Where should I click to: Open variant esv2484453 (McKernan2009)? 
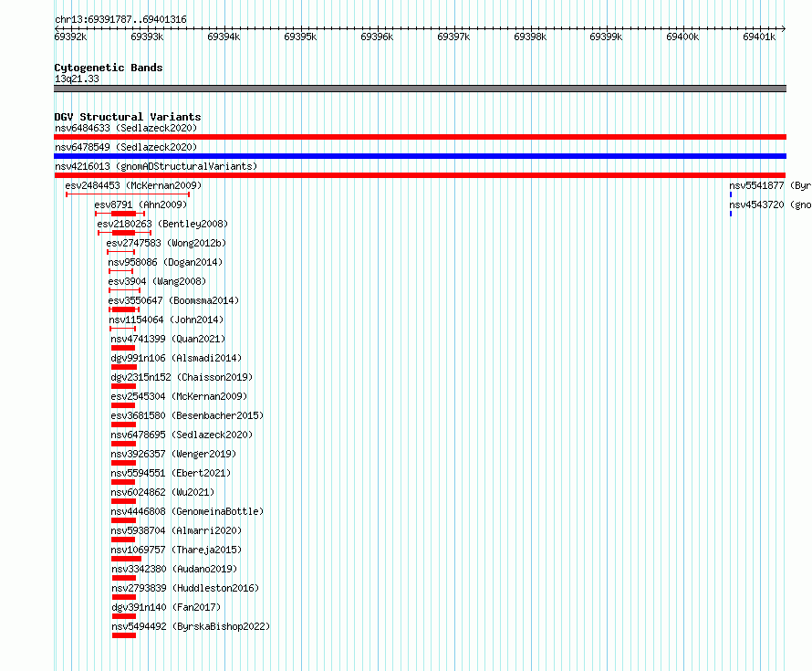(x=133, y=185)
